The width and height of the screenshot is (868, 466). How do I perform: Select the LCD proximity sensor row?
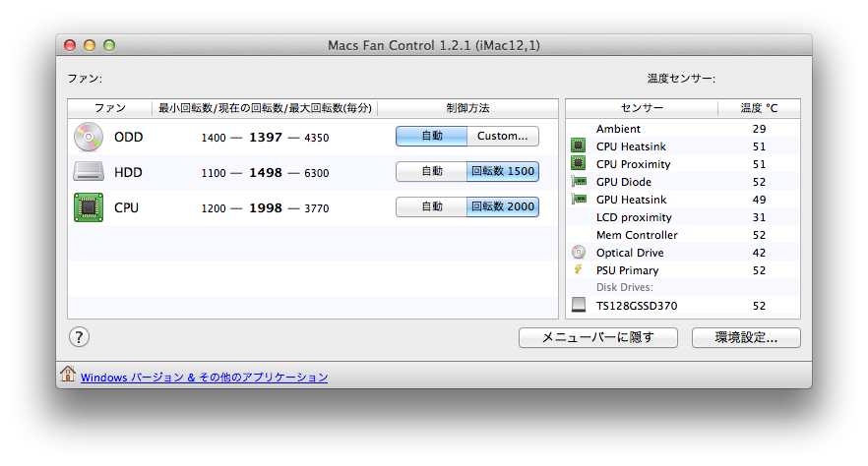pos(683,217)
